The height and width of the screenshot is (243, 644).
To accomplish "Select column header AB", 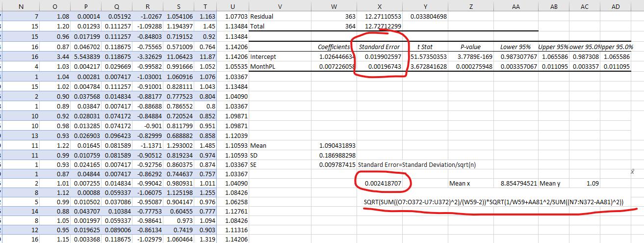I will click(554, 6).
